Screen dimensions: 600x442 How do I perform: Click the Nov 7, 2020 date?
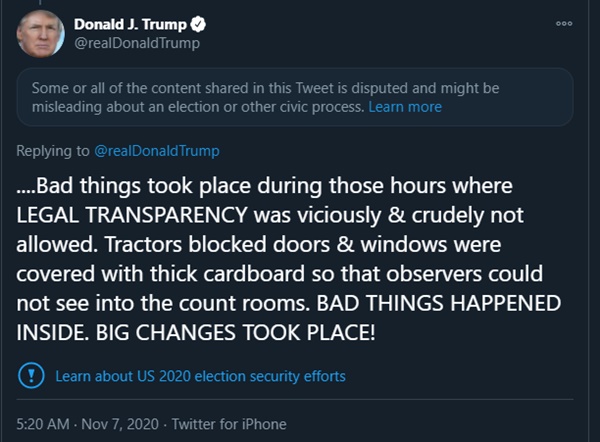(130, 424)
